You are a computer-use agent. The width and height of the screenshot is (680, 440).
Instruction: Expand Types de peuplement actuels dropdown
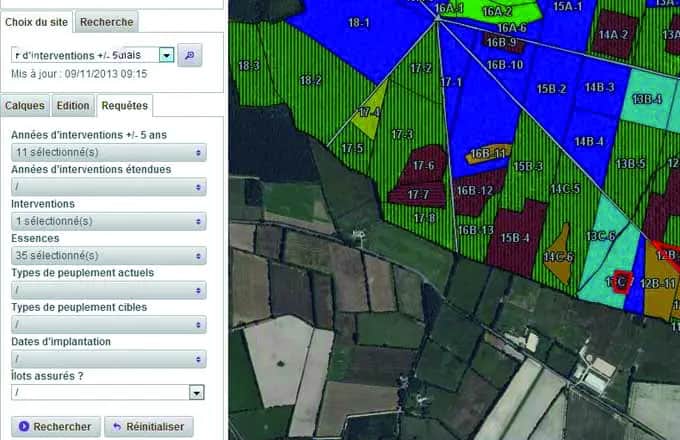[x=108, y=290]
